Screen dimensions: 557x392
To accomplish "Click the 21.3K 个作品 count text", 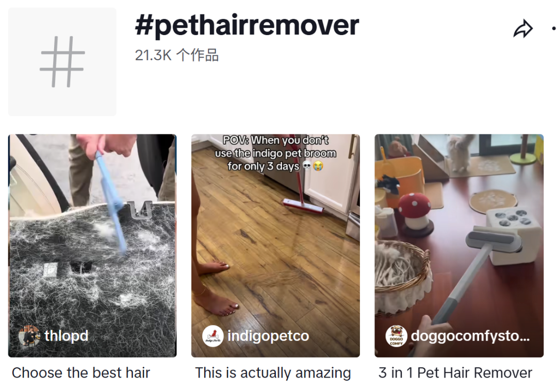I will point(176,55).
